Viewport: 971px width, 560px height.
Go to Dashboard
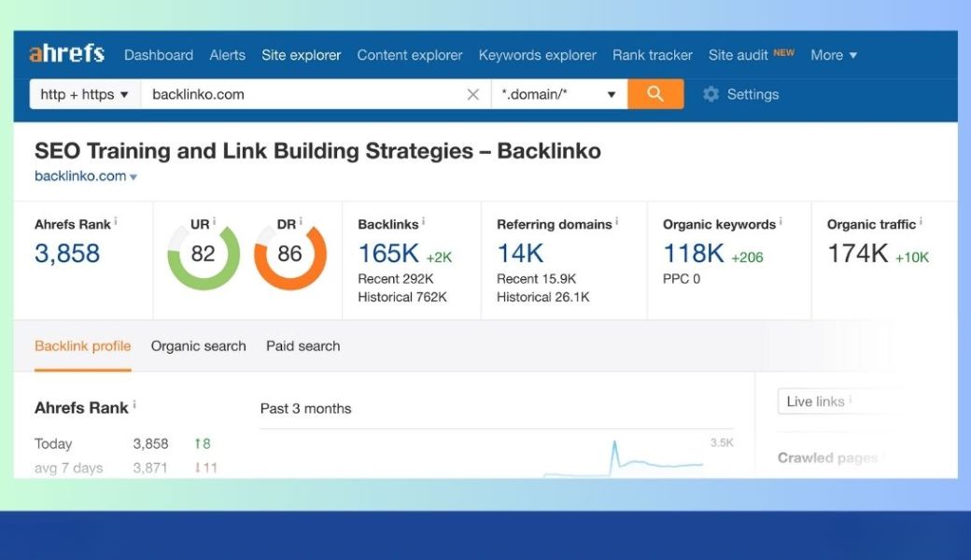[x=159, y=55]
